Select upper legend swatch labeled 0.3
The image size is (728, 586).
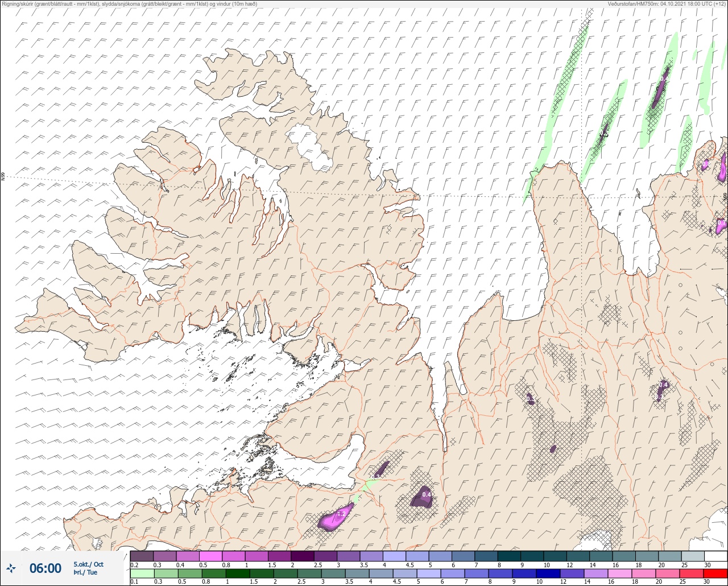click(x=165, y=556)
